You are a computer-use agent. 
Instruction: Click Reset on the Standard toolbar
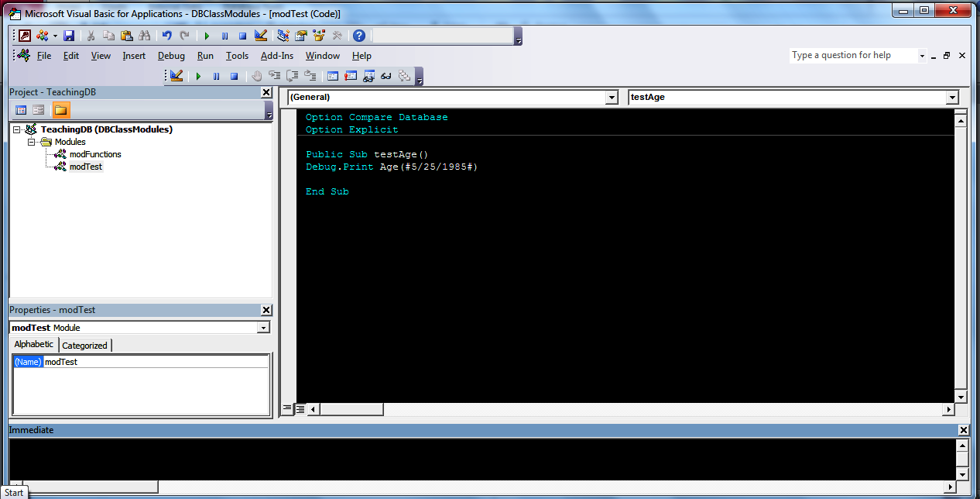(x=242, y=36)
